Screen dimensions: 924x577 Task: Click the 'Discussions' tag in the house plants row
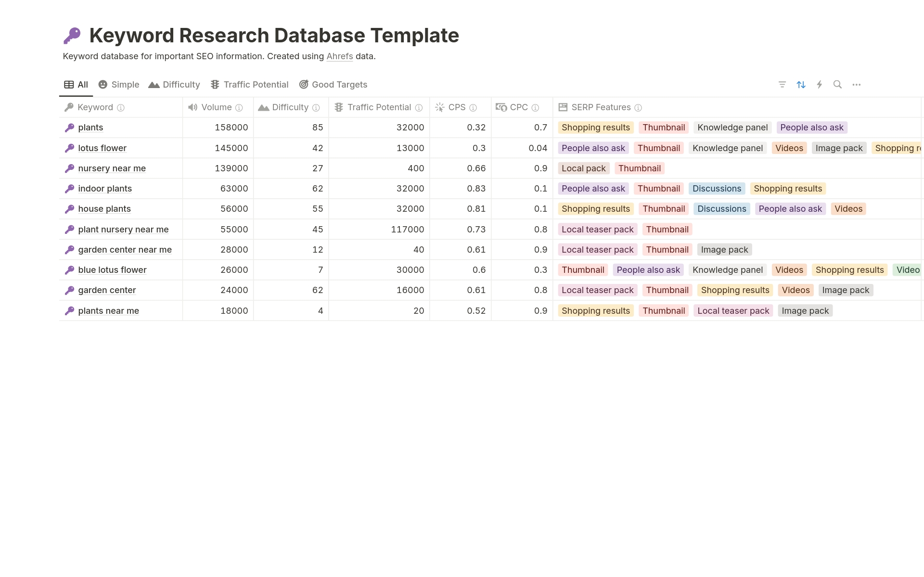[x=721, y=208]
